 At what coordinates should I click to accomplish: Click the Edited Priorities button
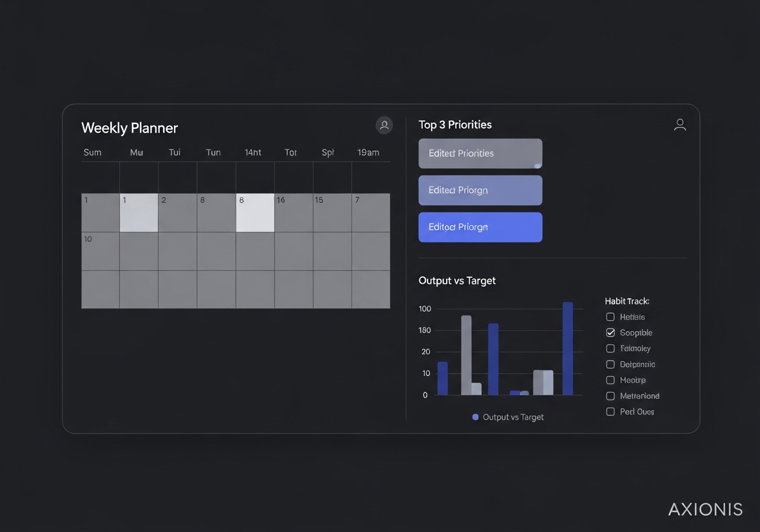click(x=480, y=153)
